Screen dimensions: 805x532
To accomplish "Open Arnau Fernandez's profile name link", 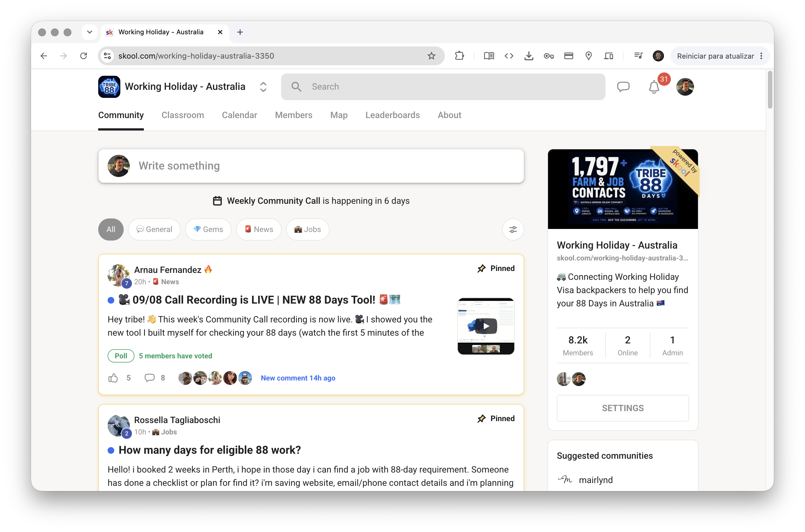I will pos(168,270).
